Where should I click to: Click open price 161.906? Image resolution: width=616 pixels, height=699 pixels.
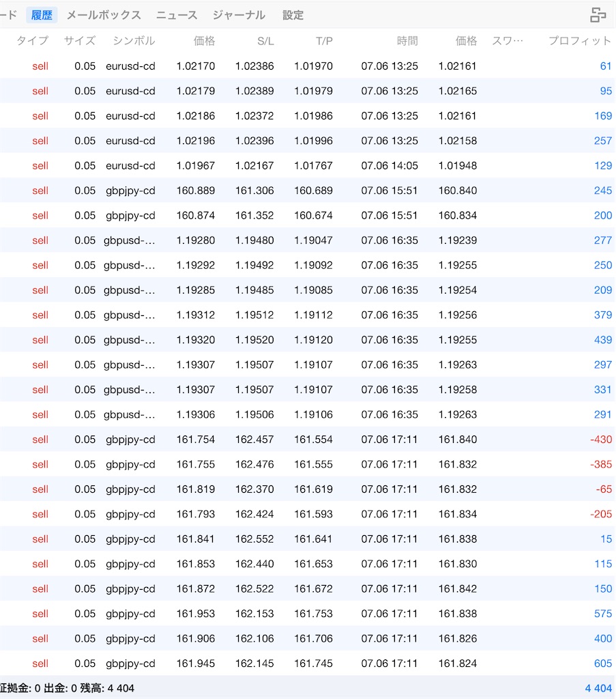point(196,639)
